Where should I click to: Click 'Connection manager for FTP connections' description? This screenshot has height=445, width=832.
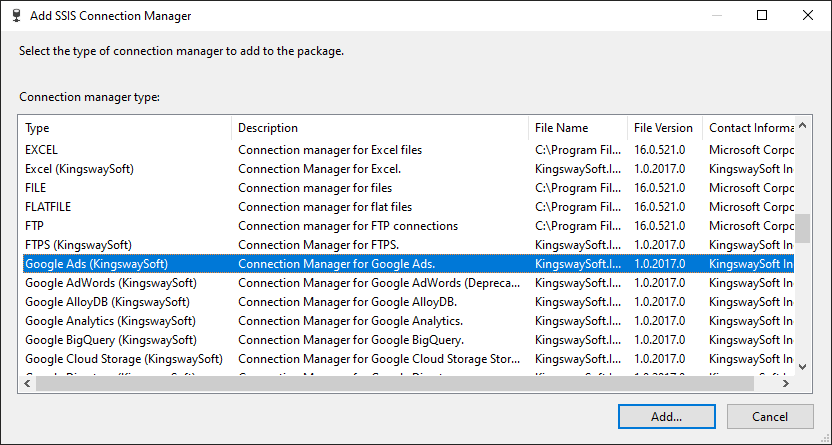pos(348,226)
